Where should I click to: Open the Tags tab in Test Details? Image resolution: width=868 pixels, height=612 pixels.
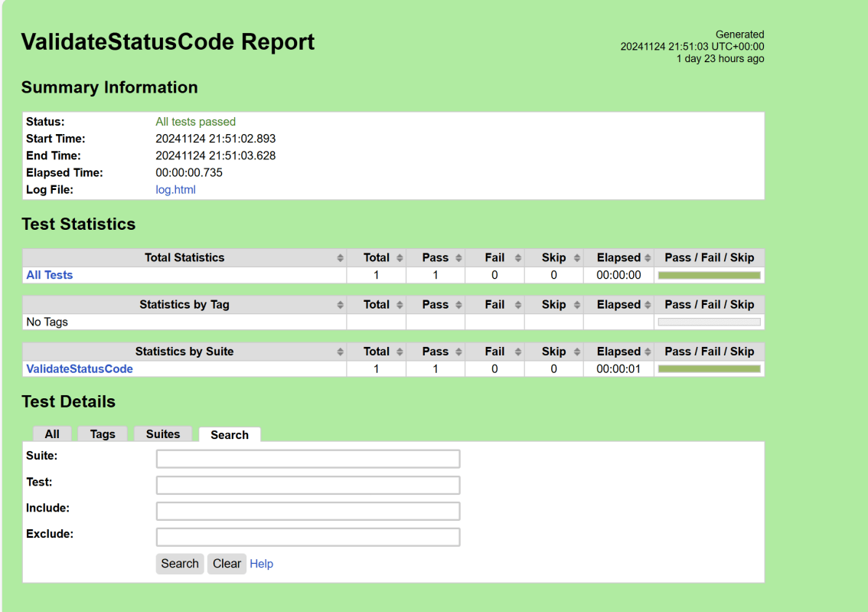pyautogui.click(x=103, y=434)
